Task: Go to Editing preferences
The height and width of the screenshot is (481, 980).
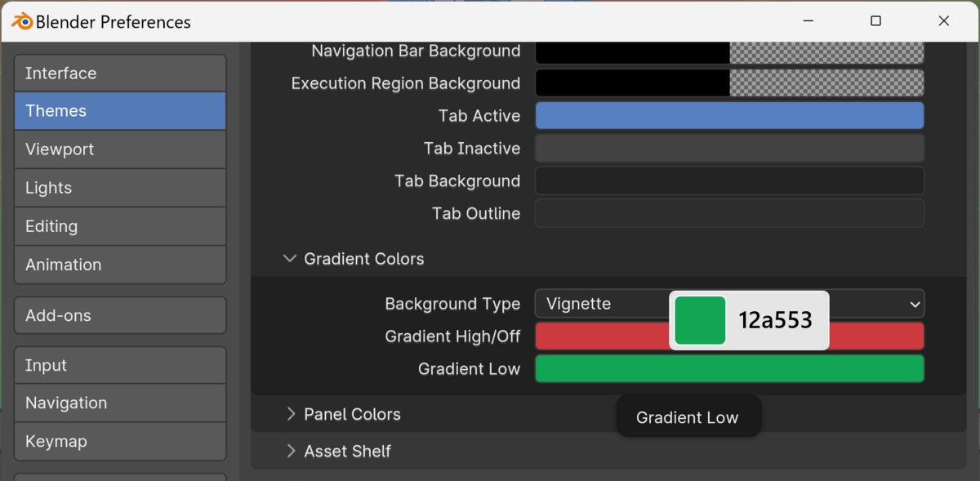Action: tap(120, 226)
